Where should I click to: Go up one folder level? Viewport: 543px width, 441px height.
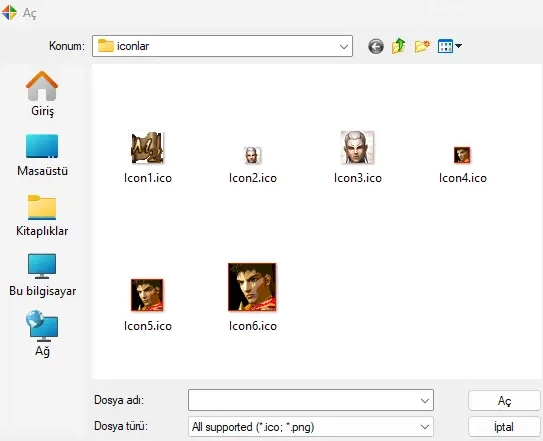(x=399, y=46)
